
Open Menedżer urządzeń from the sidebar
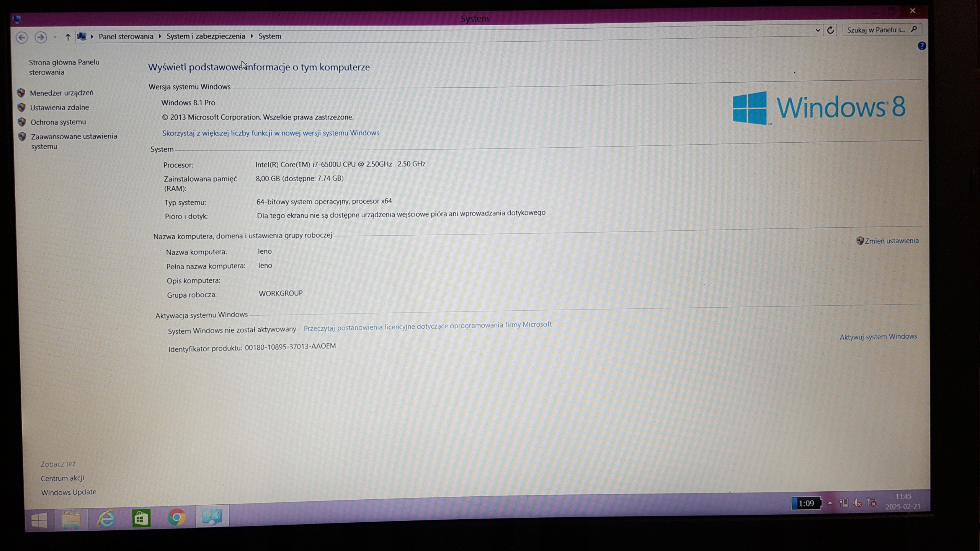(61, 93)
